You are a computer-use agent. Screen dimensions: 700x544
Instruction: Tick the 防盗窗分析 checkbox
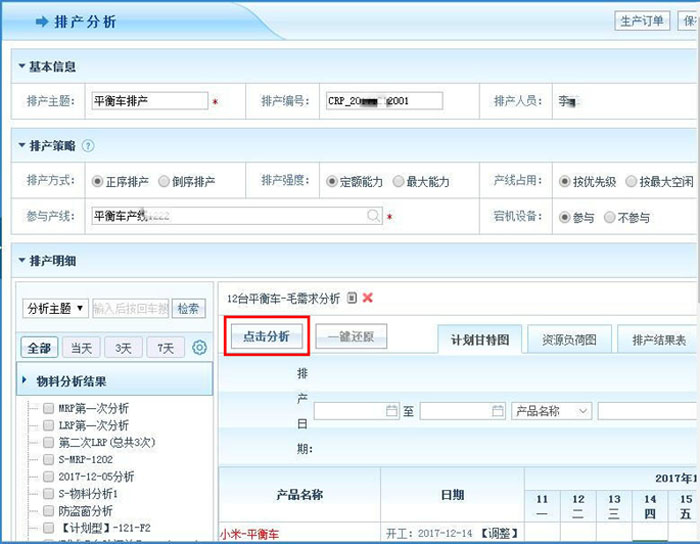pyautogui.click(x=48, y=510)
